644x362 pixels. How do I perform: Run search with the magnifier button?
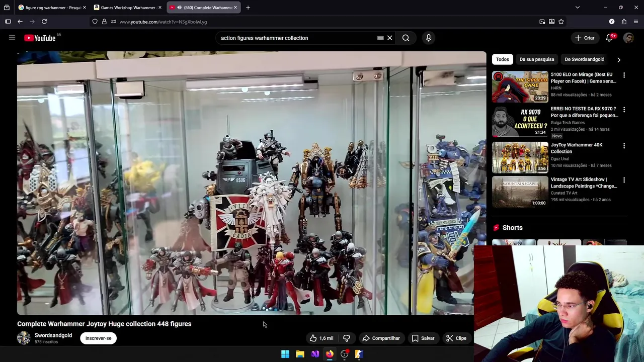406,38
